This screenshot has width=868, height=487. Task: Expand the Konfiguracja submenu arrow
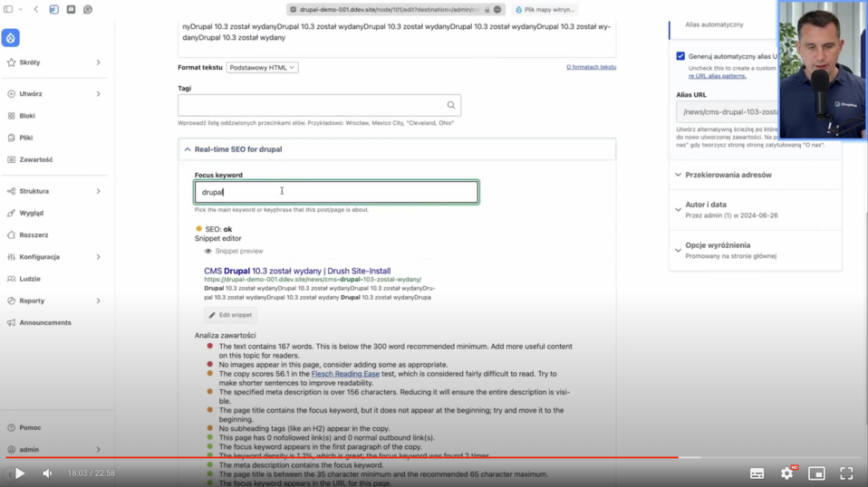(98, 257)
